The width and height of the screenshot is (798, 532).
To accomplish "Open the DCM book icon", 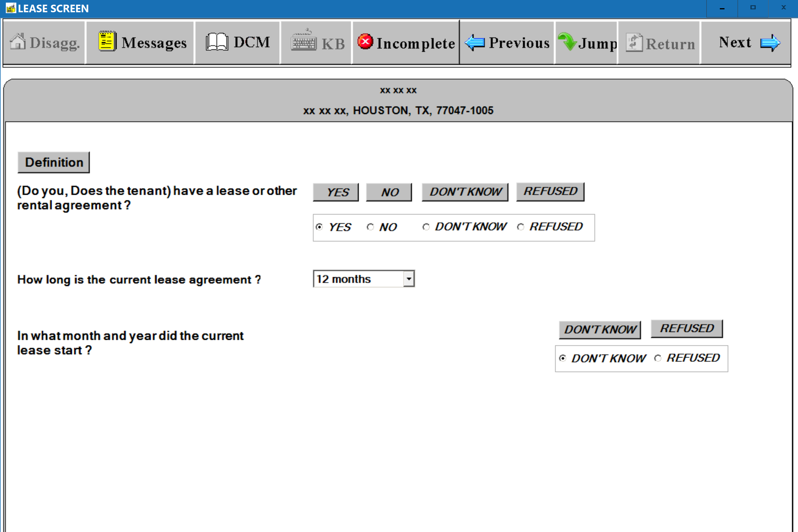I will point(216,42).
